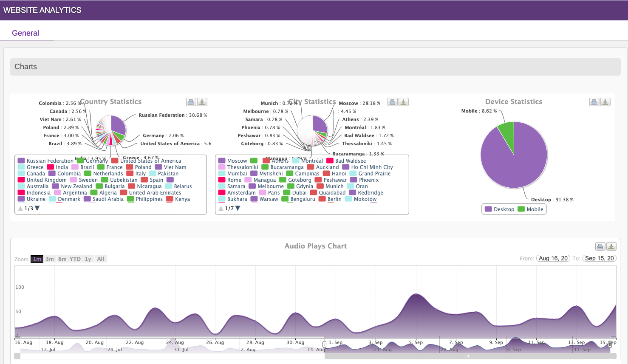This screenshot has height=364, width=628.
Task: Download the Device Statistics chart
Action: (605, 102)
